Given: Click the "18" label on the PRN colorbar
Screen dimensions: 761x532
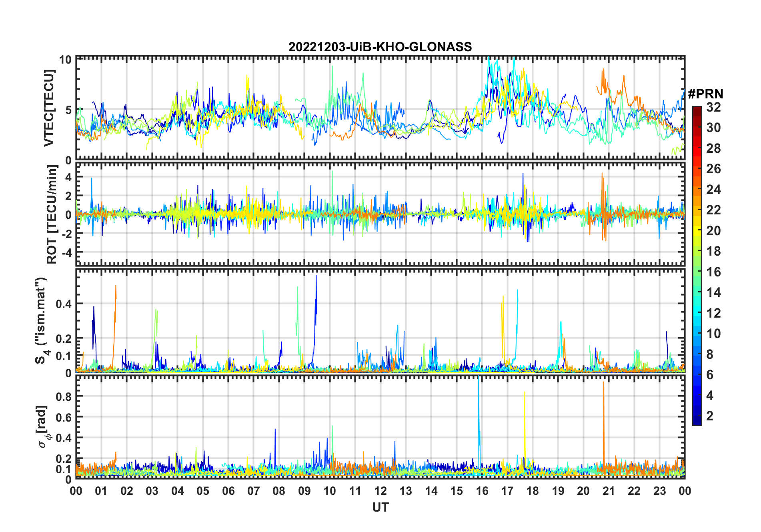Looking at the screenshot, I should (x=714, y=251).
